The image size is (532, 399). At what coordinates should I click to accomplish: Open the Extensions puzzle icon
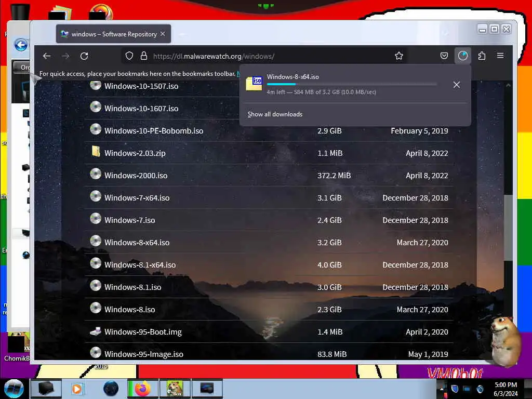(482, 56)
